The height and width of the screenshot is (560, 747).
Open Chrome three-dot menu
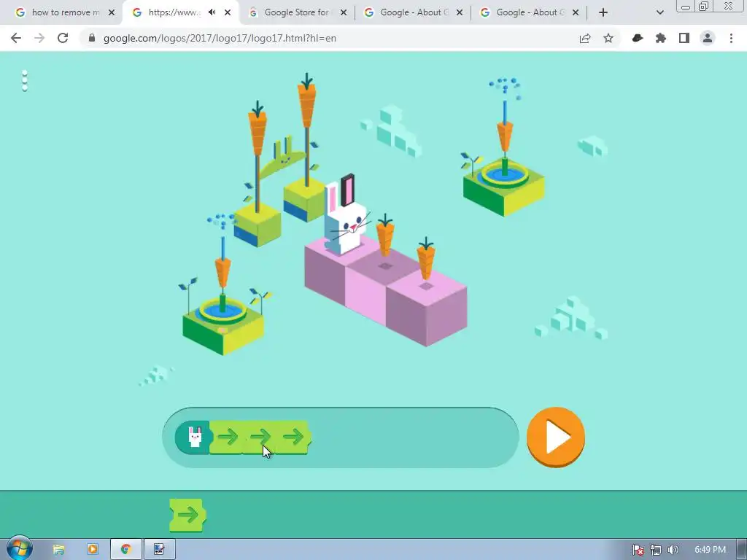731,38
